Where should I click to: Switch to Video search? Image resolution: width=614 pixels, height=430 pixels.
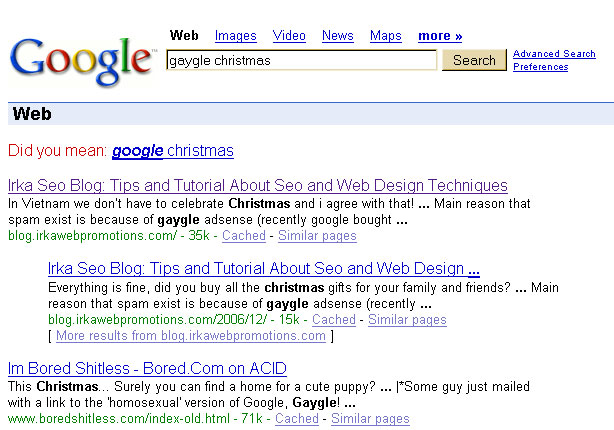click(x=289, y=36)
